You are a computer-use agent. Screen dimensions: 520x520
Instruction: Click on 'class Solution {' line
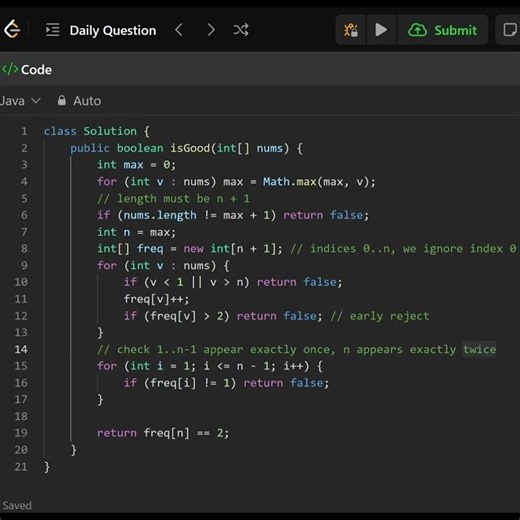[97, 131]
